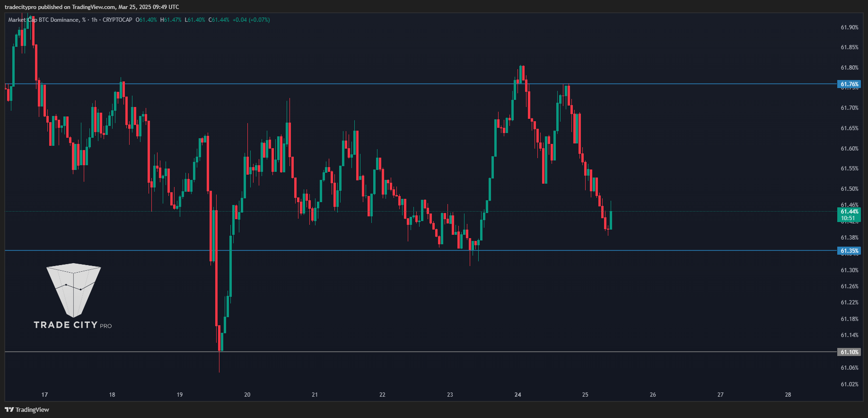
Task: Click date 20 on the time axis
Action: coord(247,395)
